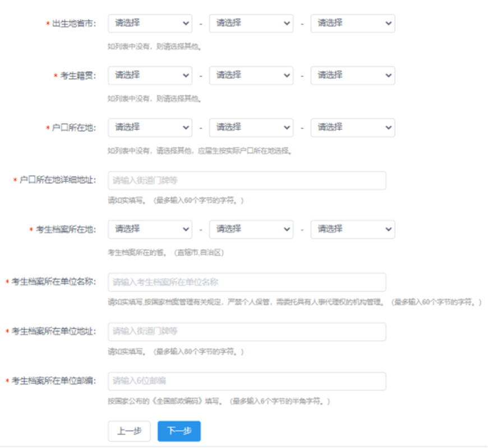Viewport: 488px width, 448px height.
Task: Click the 出生地省市 label
Action: pos(74,24)
